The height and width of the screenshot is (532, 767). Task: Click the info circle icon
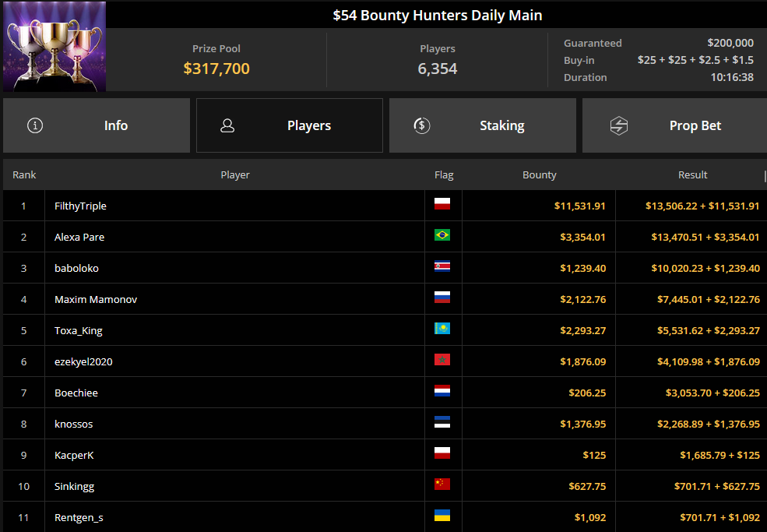coord(35,125)
